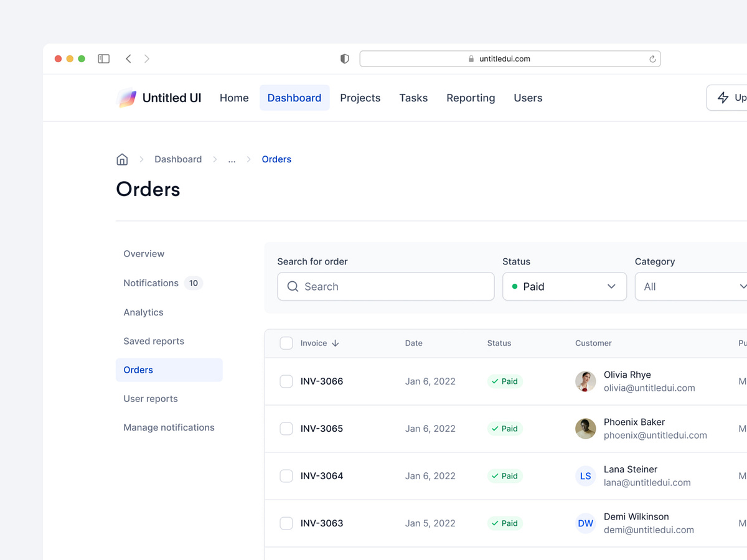Open Manage notifications settings
Image resolution: width=747 pixels, height=560 pixels.
click(x=169, y=427)
